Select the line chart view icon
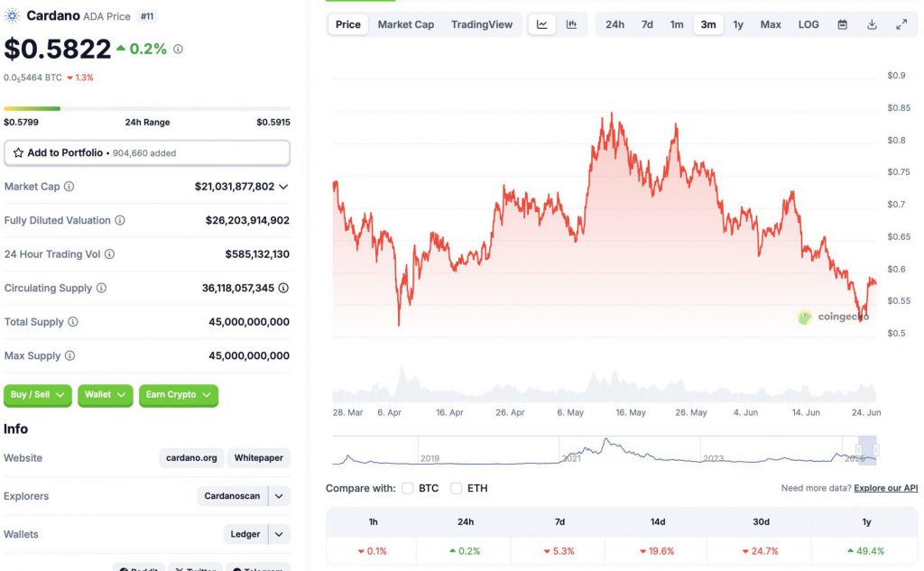This screenshot has height=571, width=924. [x=541, y=24]
